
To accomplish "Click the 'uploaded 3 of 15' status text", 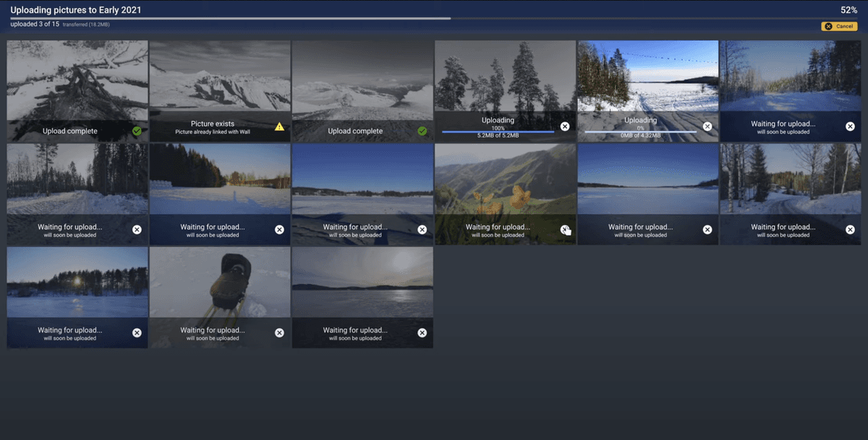I will pyautogui.click(x=34, y=25).
